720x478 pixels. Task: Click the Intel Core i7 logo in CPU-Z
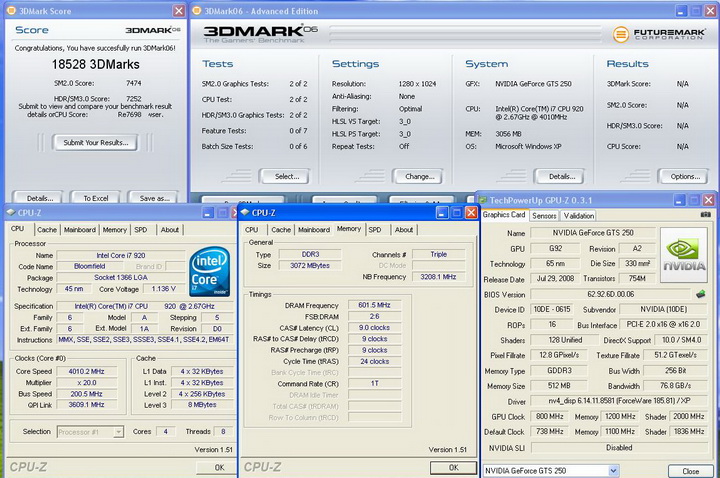coord(209,272)
